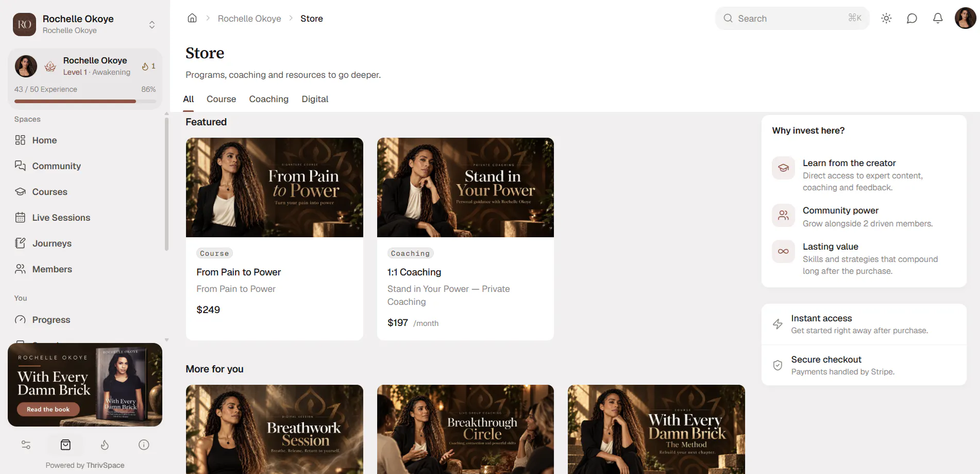Screen dimensions: 980x474
Task: Open Breakthrough Circle thumbnail
Action: pyautogui.click(x=465, y=429)
